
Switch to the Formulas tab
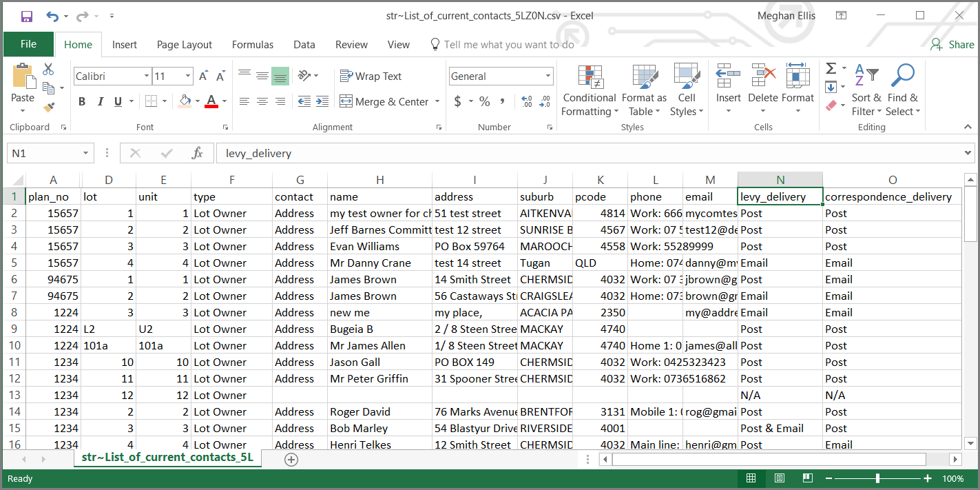point(252,45)
